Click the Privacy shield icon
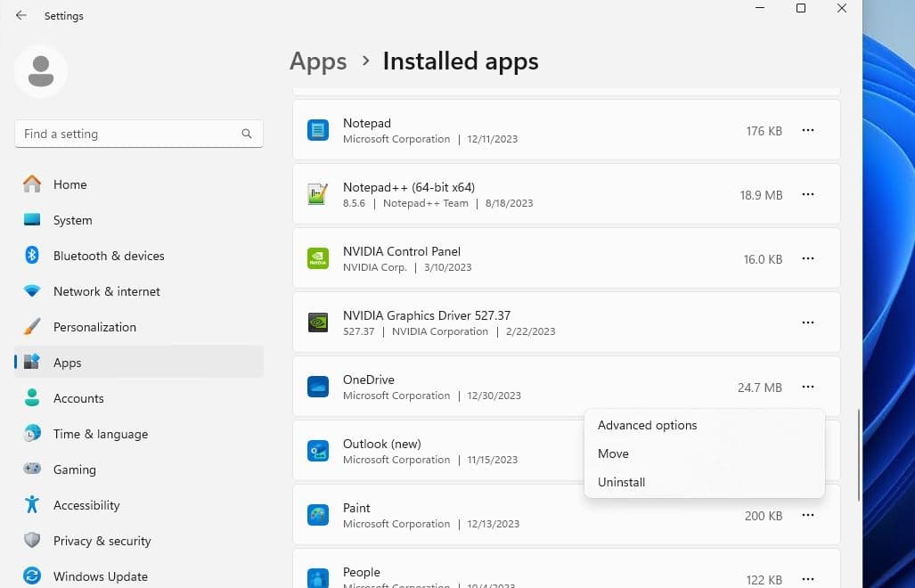Image resolution: width=915 pixels, height=588 pixels. pos(32,540)
